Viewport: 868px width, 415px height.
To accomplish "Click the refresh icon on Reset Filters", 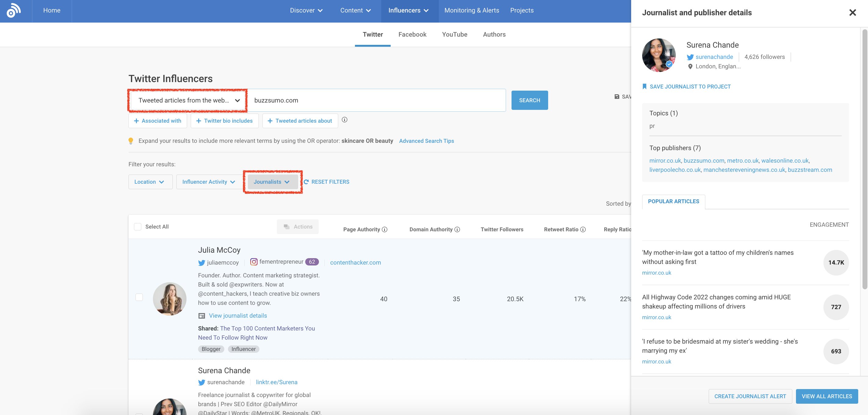I will [x=306, y=182].
